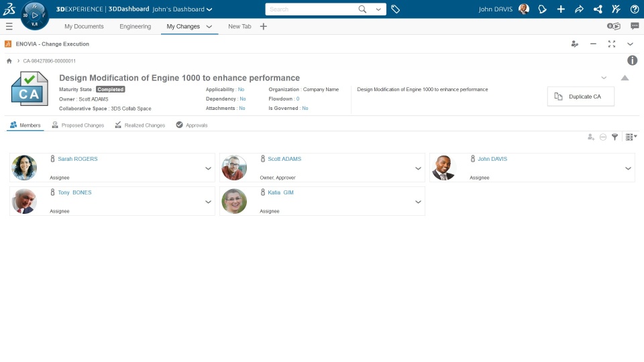This screenshot has height=362, width=644.
Task: Click the Completed maturity state badge
Action: tap(111, 89)
